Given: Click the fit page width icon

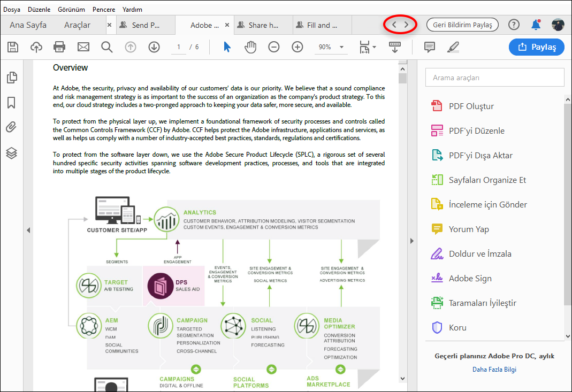Looking at the screenshot, I should [x=364, y=47].
